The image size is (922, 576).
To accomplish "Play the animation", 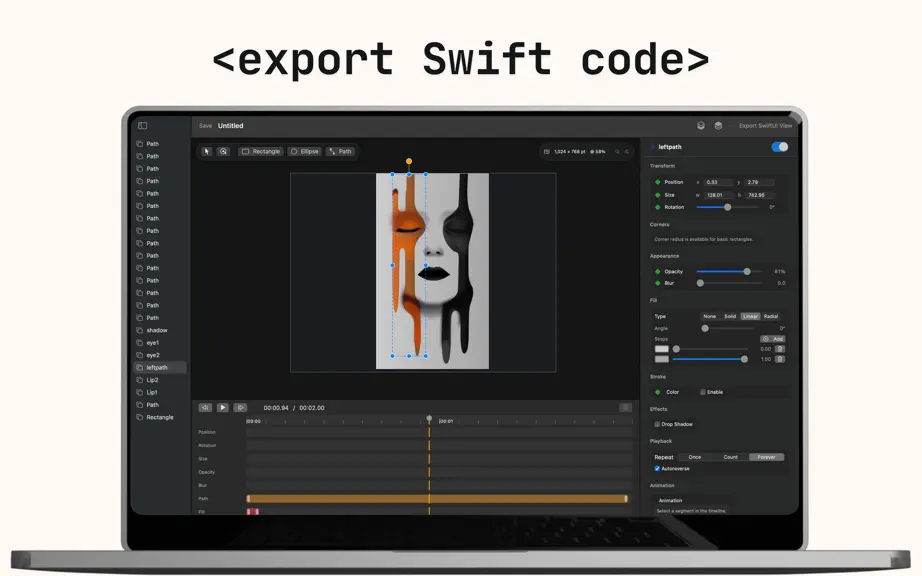I will [x=222, y=407].
